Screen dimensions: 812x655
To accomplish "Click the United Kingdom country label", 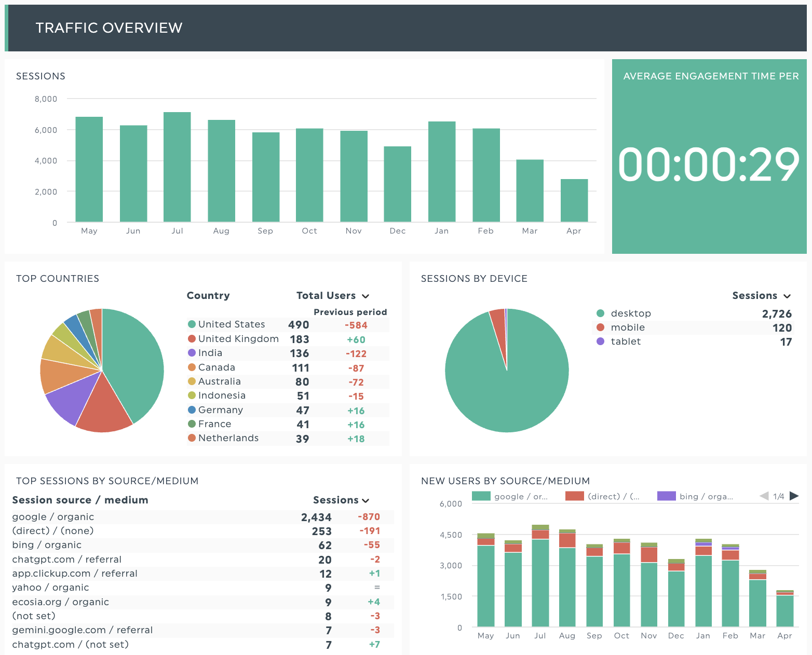I will pyautogui.click(x=238, y=339).
